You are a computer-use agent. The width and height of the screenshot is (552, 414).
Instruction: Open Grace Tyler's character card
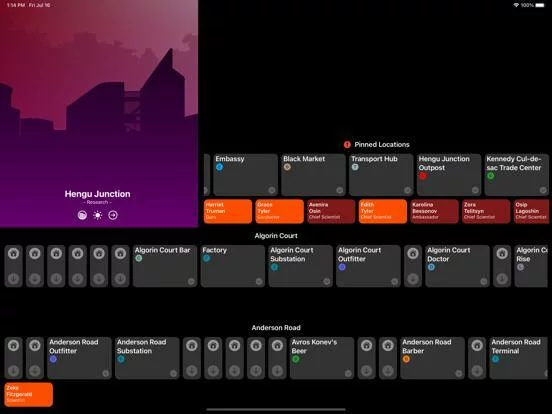click(280, 211)
